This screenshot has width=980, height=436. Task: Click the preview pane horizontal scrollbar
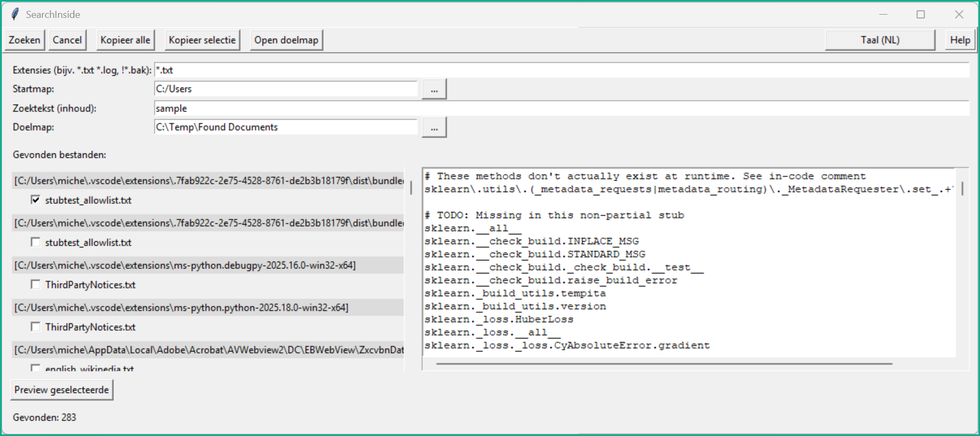[664, 364]
